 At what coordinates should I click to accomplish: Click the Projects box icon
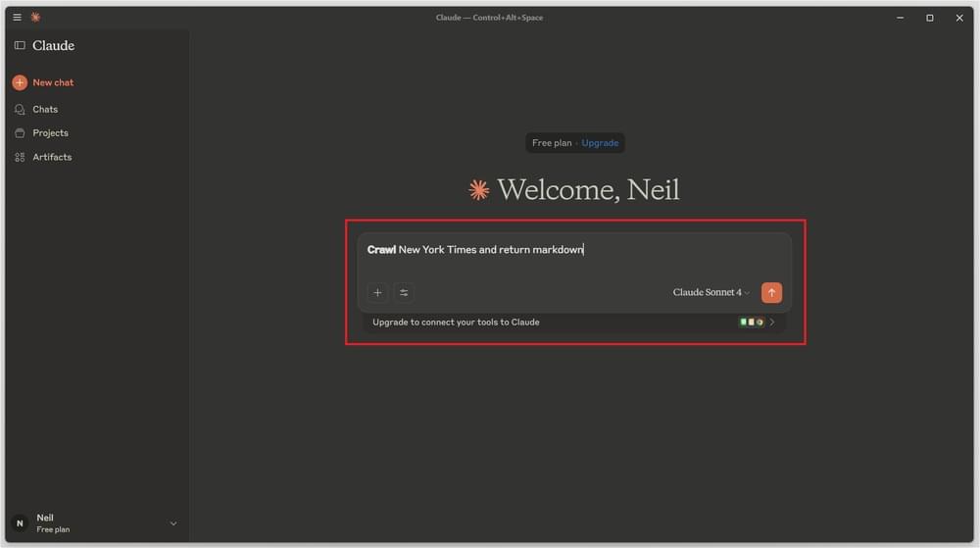pos(20,132)
